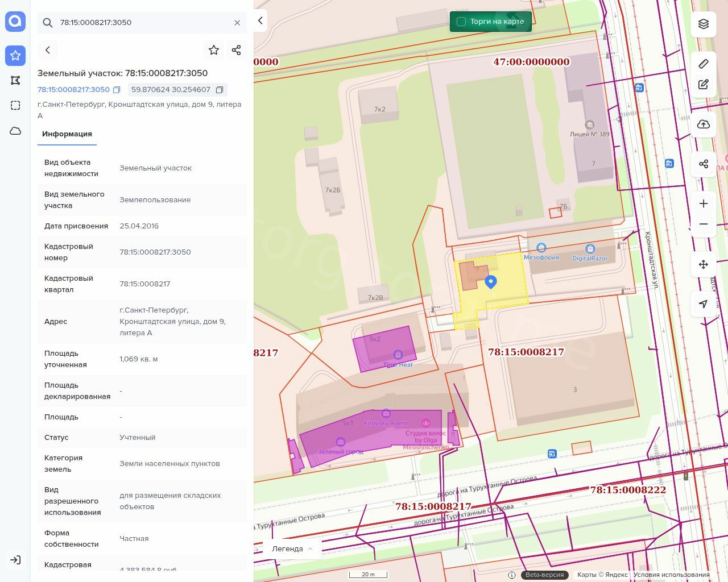This screenshot has width=728, height=582.
Task: Expand the Легенда panel
Action: pos(292,548)
